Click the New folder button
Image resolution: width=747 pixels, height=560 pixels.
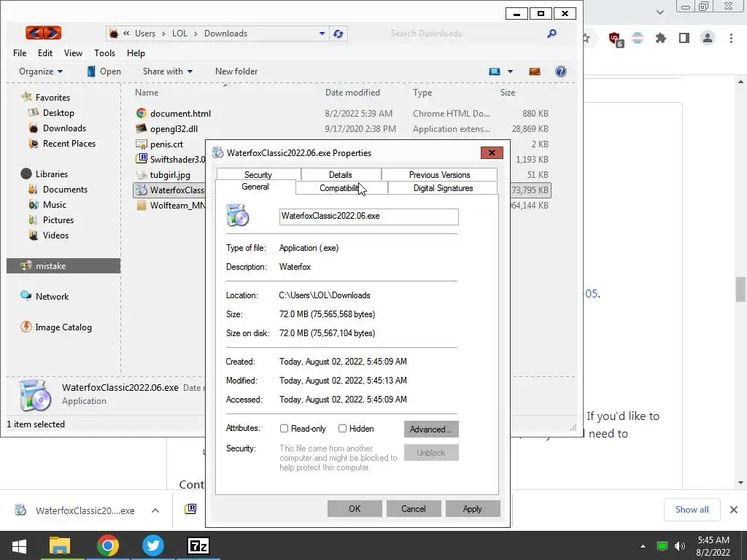(236, 71)
